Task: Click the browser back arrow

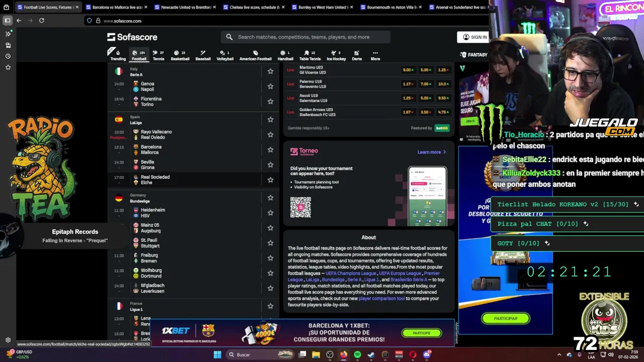Action: point(19,21)
